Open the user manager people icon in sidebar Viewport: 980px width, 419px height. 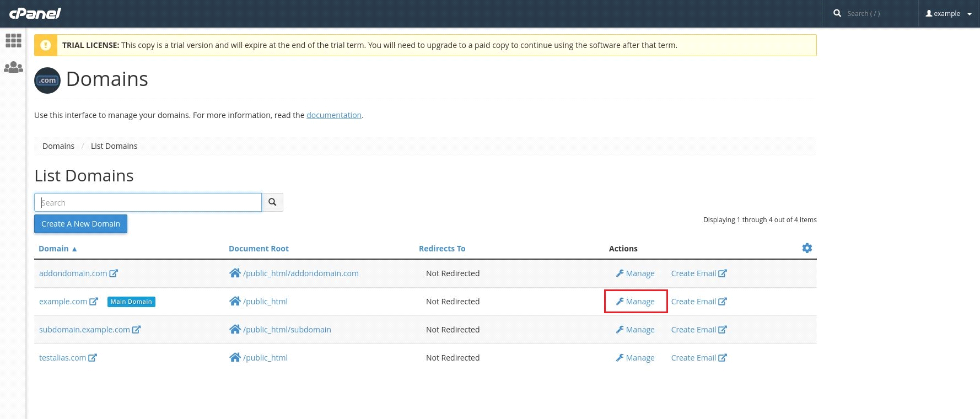tap(13, 67)
